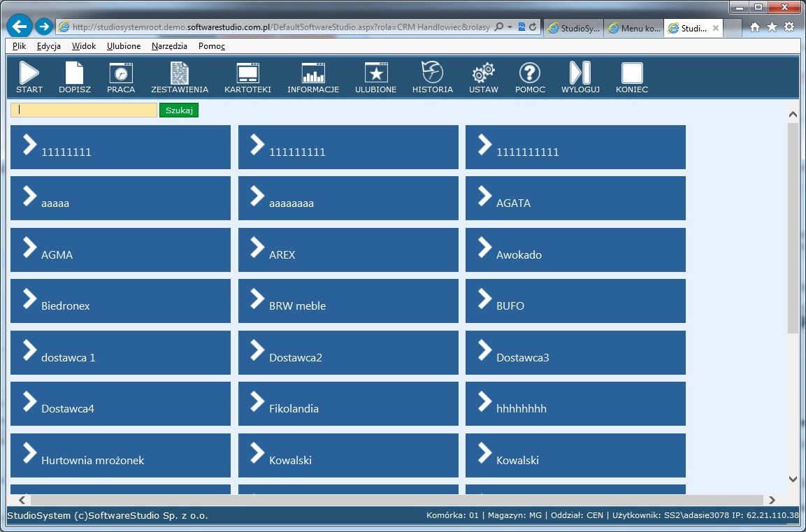Screen dimensions: 806x532
Task: Click the browser home icon
Action: (754, 27)
